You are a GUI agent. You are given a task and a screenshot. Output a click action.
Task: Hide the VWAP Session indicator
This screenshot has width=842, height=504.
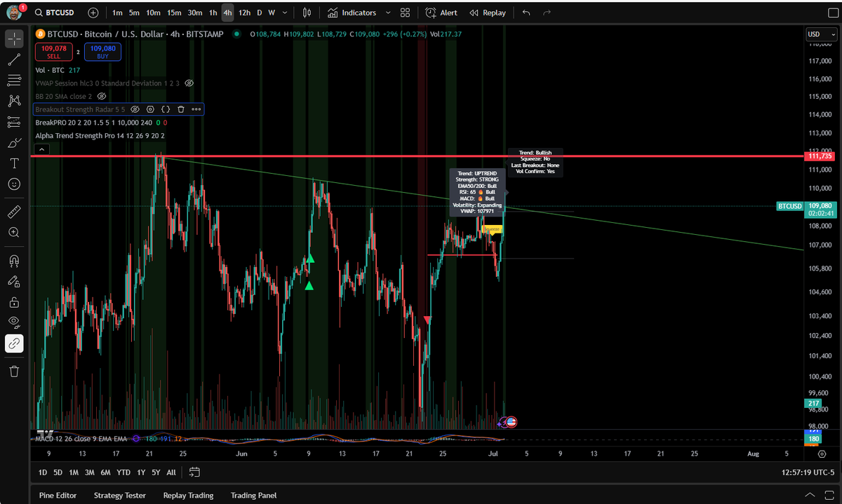[x=188, y=83]
